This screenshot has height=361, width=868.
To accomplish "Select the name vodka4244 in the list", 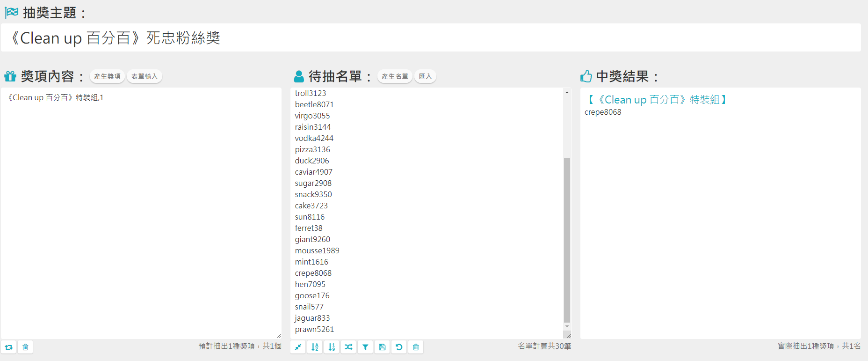I will [x=314, y=138].
